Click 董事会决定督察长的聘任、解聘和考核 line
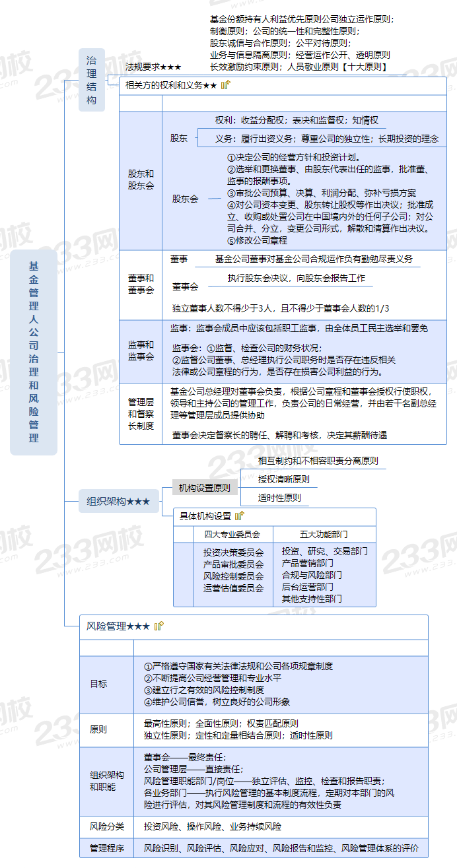The width and height of the screenshot is (457, 868). coord(279,435)
